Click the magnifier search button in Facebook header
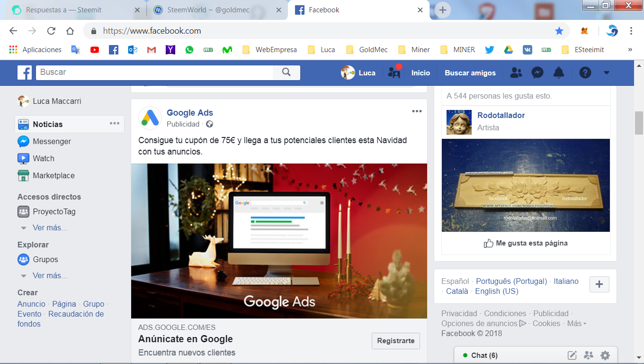 pos(286,73)
